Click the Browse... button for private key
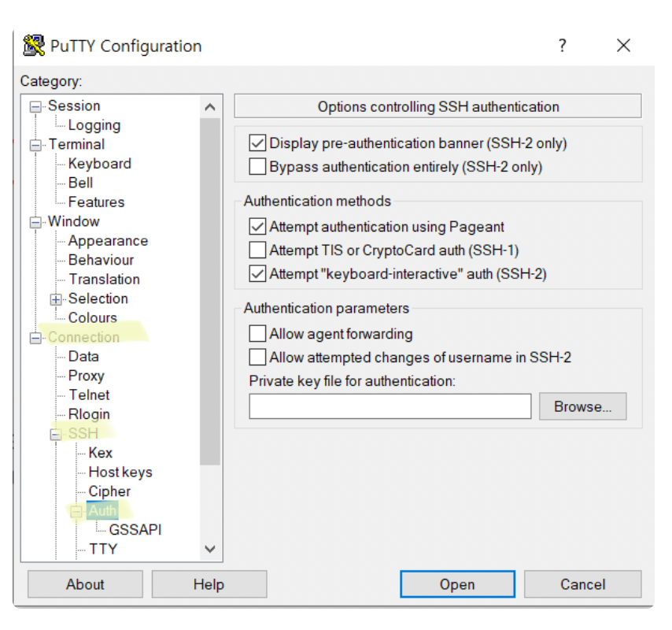 click(583, 406)
